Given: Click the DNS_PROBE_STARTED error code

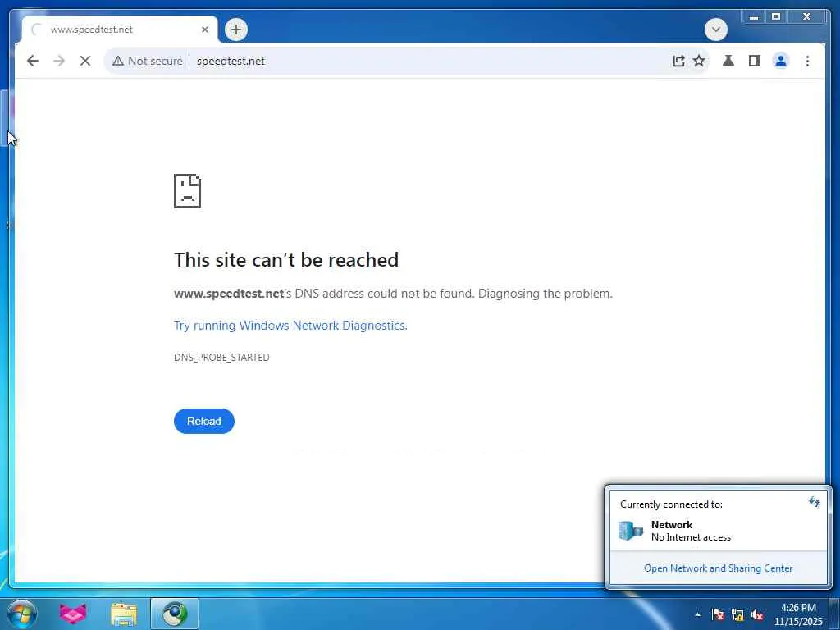Looking at the screenshot, I should pos(221,358).
